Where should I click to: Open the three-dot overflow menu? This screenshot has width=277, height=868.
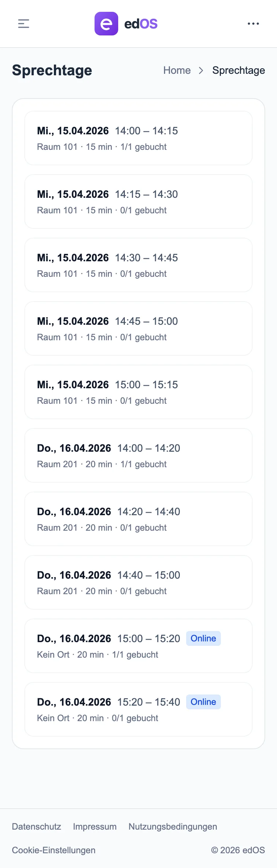click(253, 24)
